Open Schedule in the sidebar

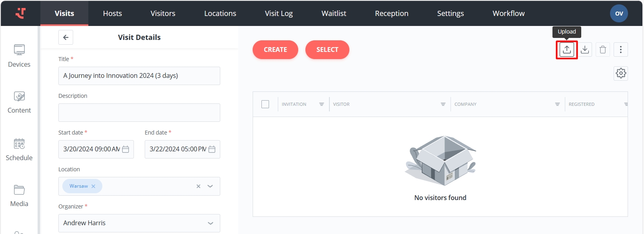coord(19,149)
